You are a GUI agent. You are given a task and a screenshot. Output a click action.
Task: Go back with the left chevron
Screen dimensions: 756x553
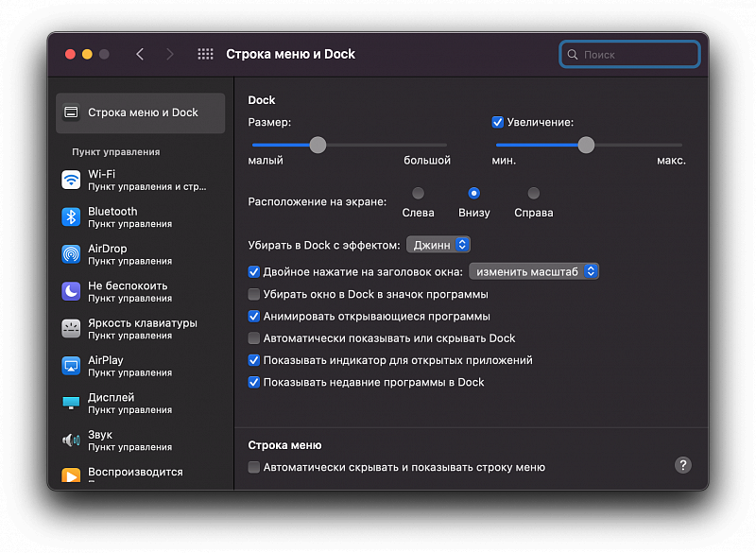coord(140,54)
